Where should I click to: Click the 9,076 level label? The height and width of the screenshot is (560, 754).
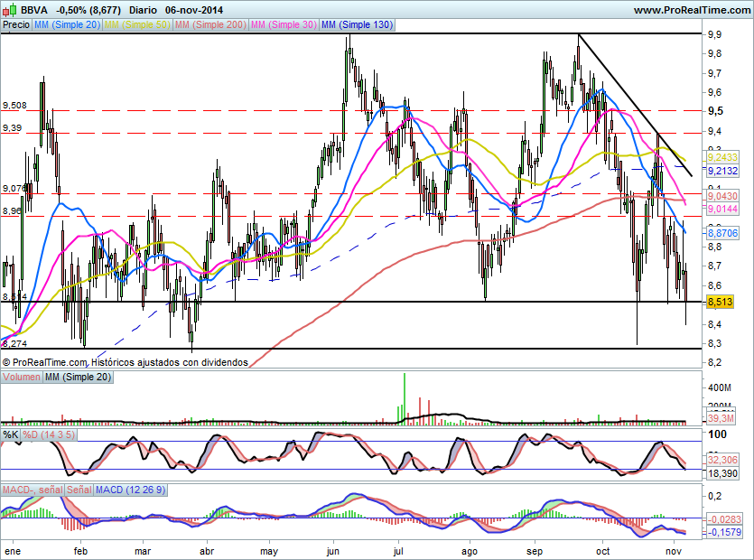click(14, 188)
